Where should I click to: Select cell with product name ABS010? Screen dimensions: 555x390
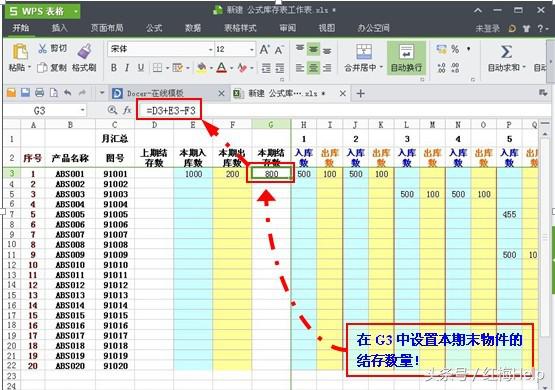tap(70, 265)
